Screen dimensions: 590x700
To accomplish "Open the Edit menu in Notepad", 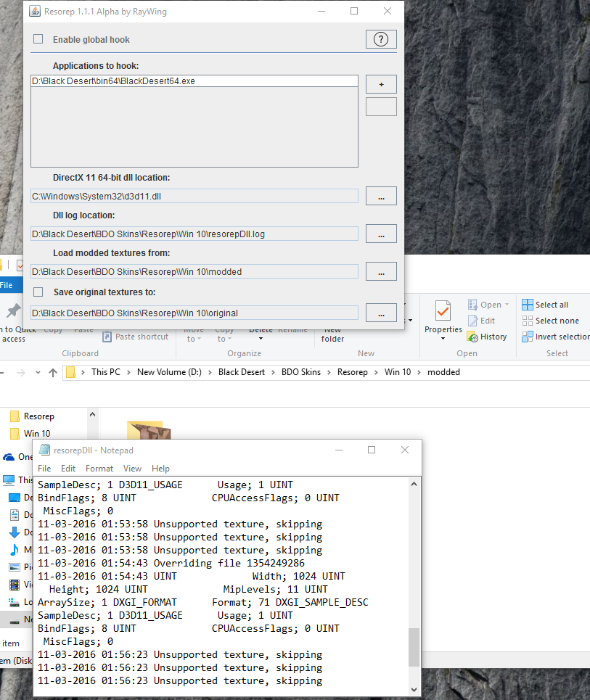I will click(68, 469).
